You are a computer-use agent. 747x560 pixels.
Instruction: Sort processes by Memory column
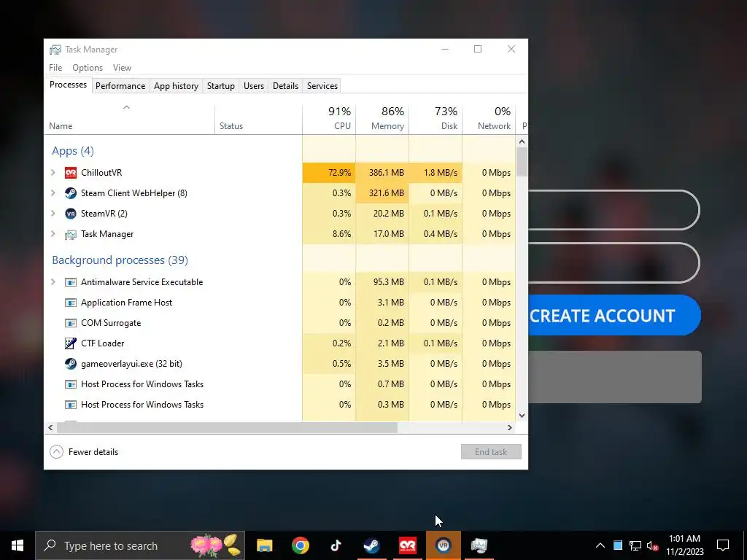pyautogui.click(x=382, y=118)
